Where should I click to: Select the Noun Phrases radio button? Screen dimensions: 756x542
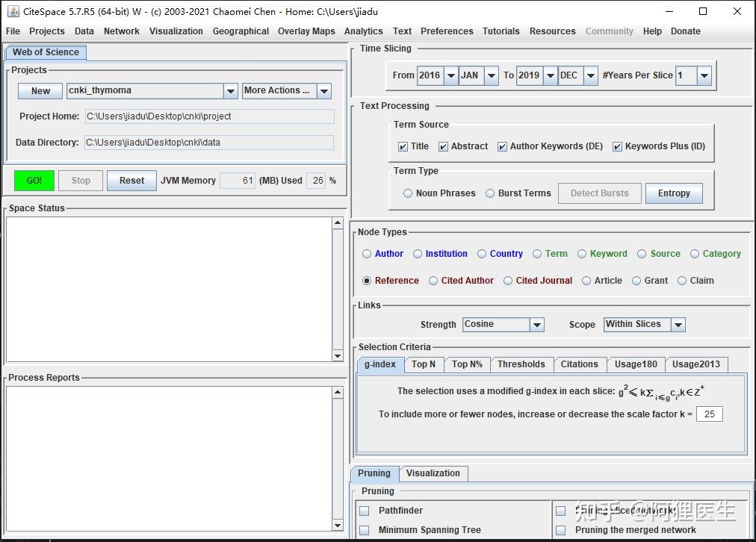tap(408, 193)
